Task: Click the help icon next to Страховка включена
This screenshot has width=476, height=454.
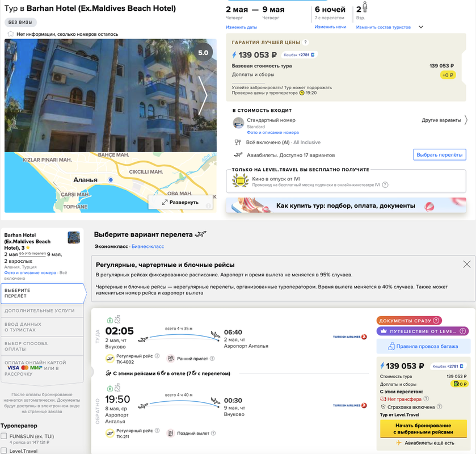Action: click(x=439, y=407)
